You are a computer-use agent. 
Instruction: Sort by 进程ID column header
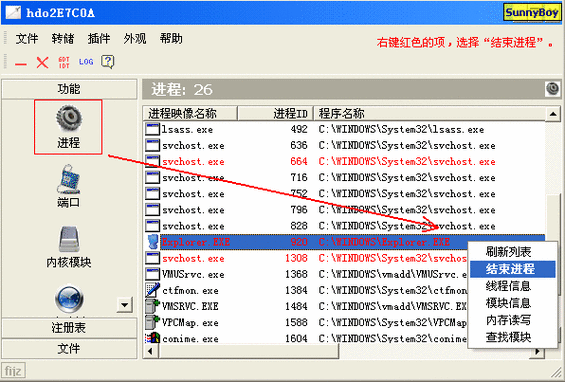[x=275, y=114]
